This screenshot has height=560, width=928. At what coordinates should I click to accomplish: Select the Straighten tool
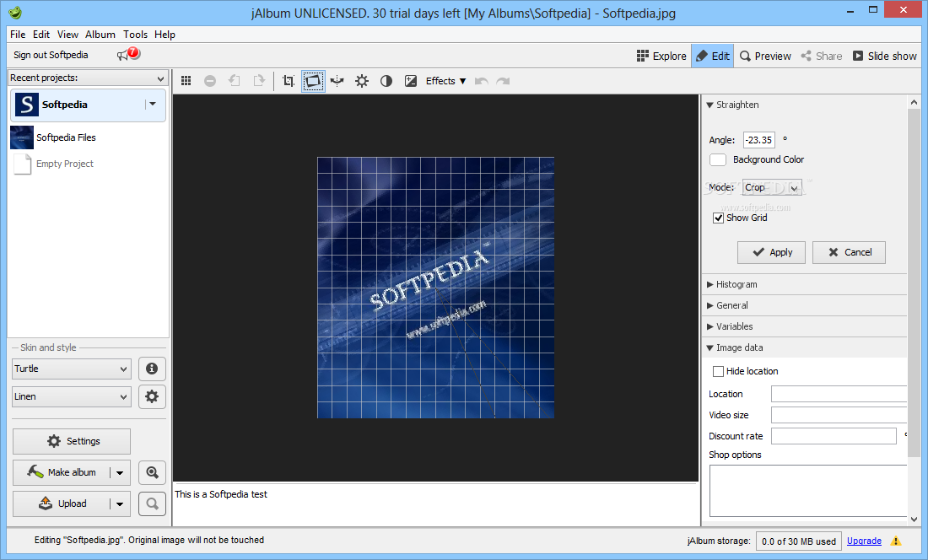313,81
